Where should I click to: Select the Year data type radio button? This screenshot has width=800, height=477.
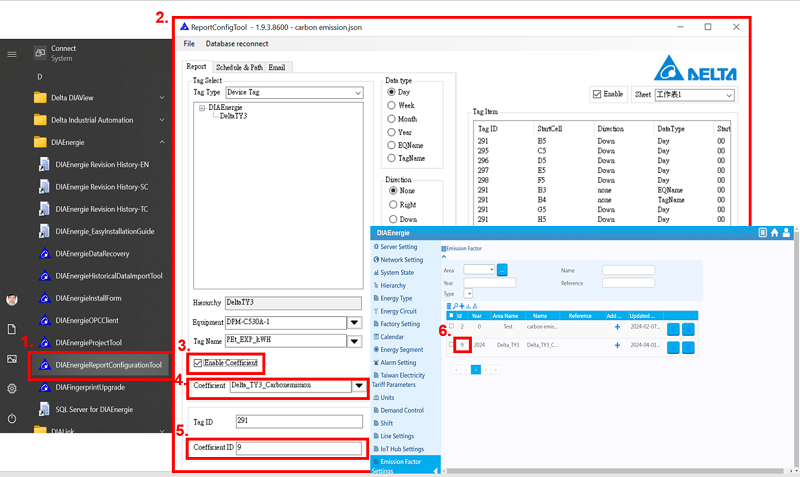click(x=391, y=132)
